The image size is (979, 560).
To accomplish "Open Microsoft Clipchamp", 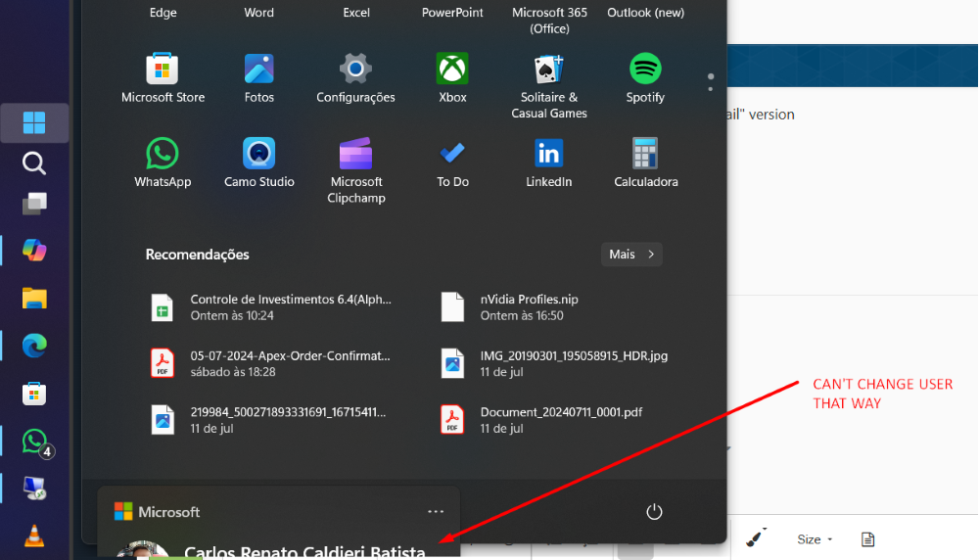I will [356, 170].
